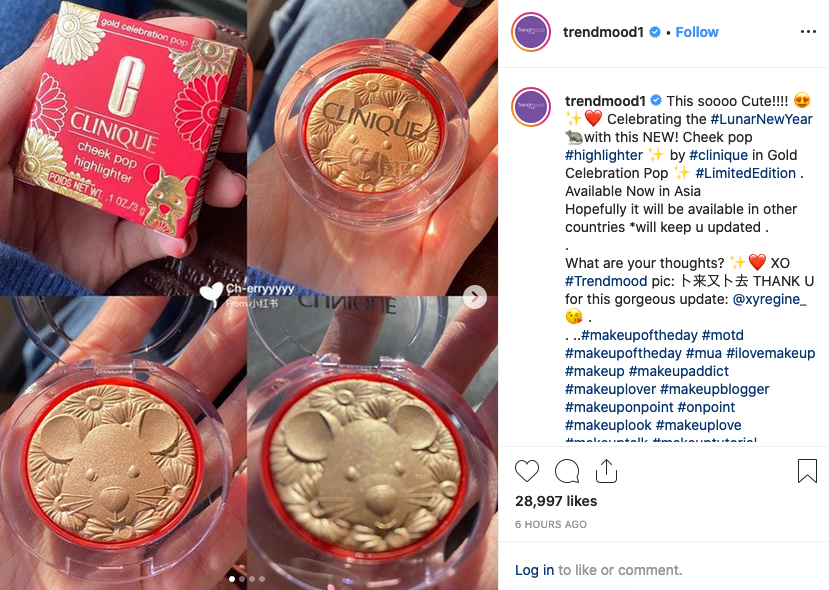Screen dimensions: 829x590
Task: Follow the trendmood1 account
Action: coord(697,32)
